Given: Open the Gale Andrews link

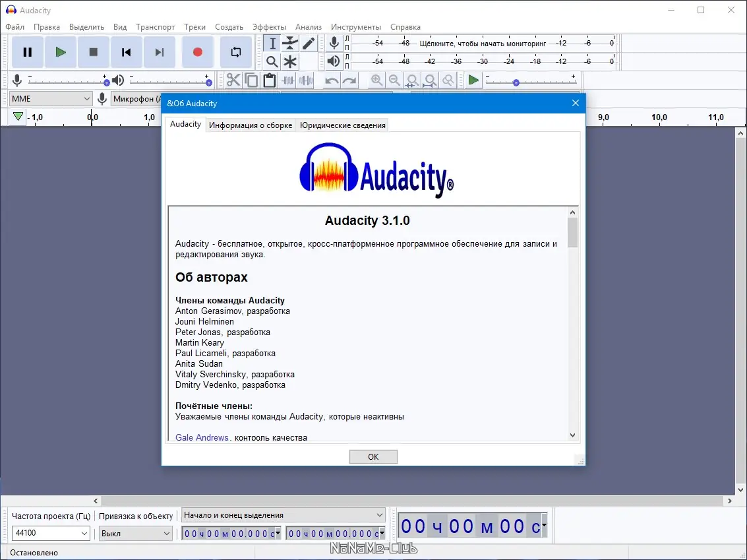Looking at the screenshot, I should (x=202, y=437).
